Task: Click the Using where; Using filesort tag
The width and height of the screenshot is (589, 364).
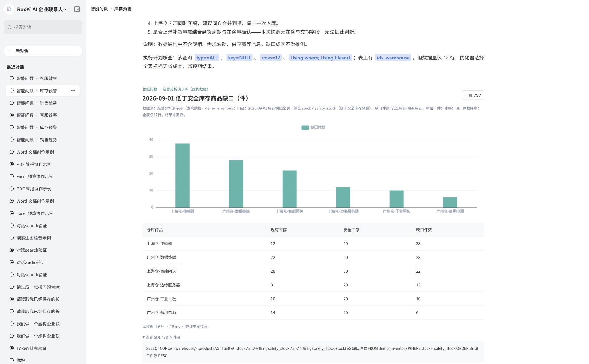Action: [320, 58]
